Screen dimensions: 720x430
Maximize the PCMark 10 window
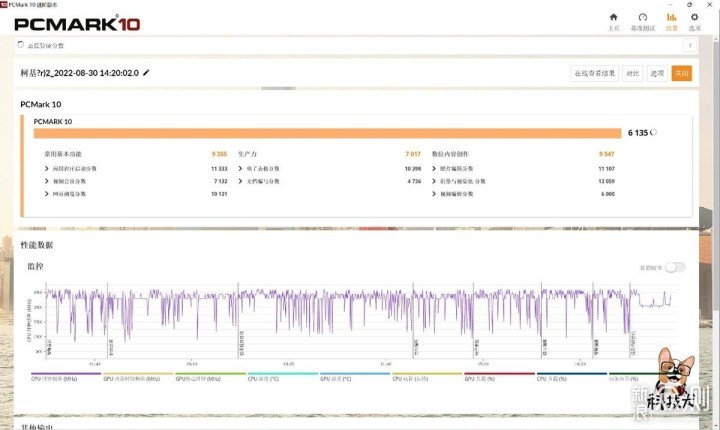click(x=689, y=4)
